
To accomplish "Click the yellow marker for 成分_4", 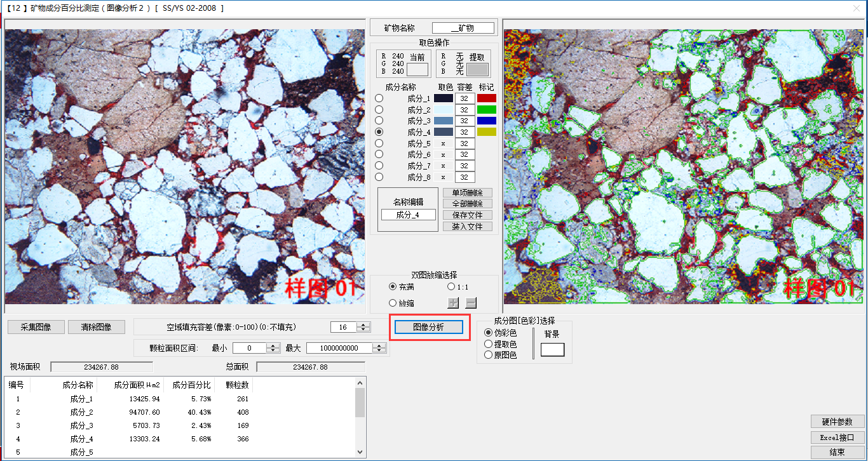I will click(487, 131).
